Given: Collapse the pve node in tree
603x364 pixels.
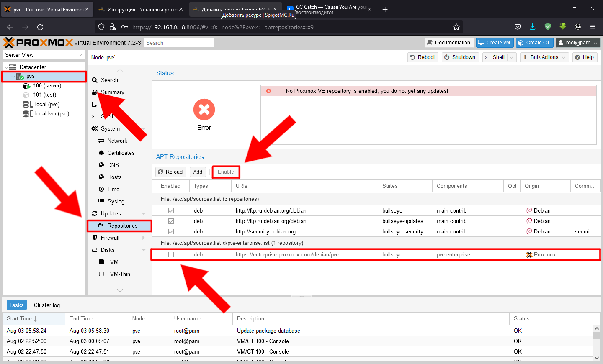Looking at the screenshot, I should 12,77.
